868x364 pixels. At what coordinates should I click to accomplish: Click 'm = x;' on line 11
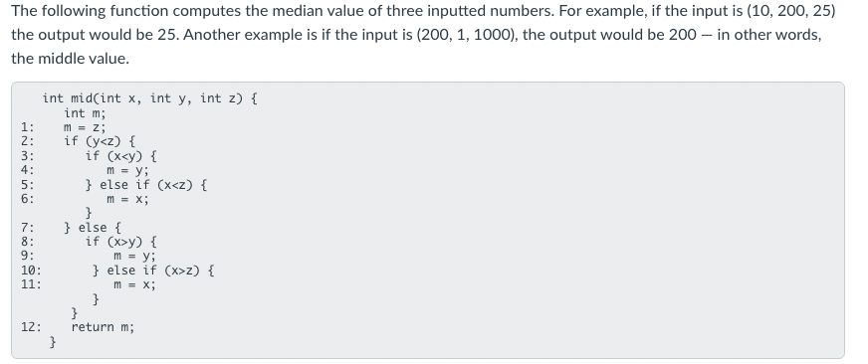(x=134, y=284)
